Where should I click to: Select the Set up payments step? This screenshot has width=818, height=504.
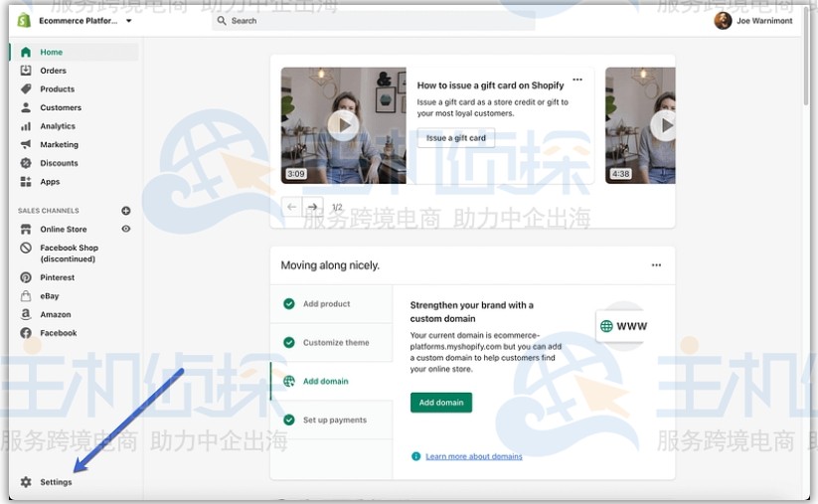click(331, 420)
